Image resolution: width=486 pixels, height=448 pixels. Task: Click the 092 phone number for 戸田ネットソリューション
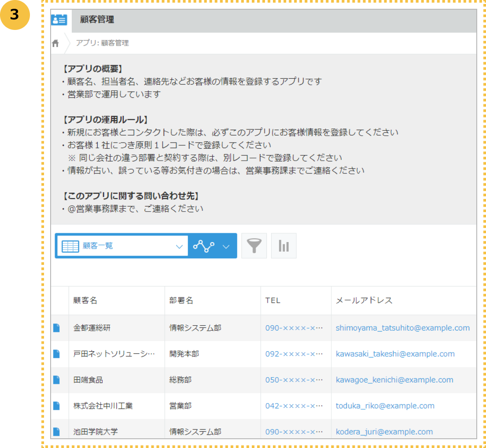click(x=293, y=353)
